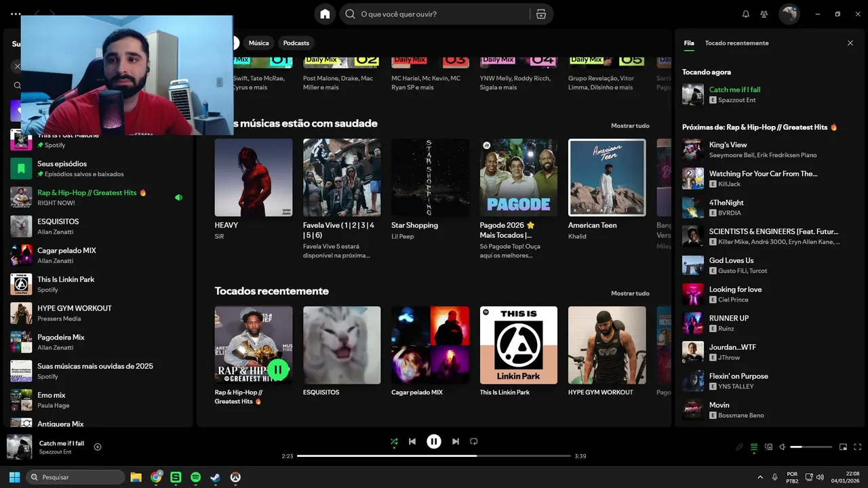Open ESQUISITOS playlist in the library sidebar
Viewport: 868px width, 488px height.
(98, 226)
